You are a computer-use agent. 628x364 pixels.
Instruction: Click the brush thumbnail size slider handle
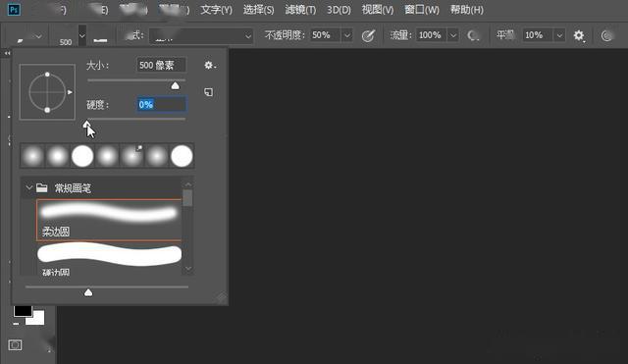tap(88, 292)
